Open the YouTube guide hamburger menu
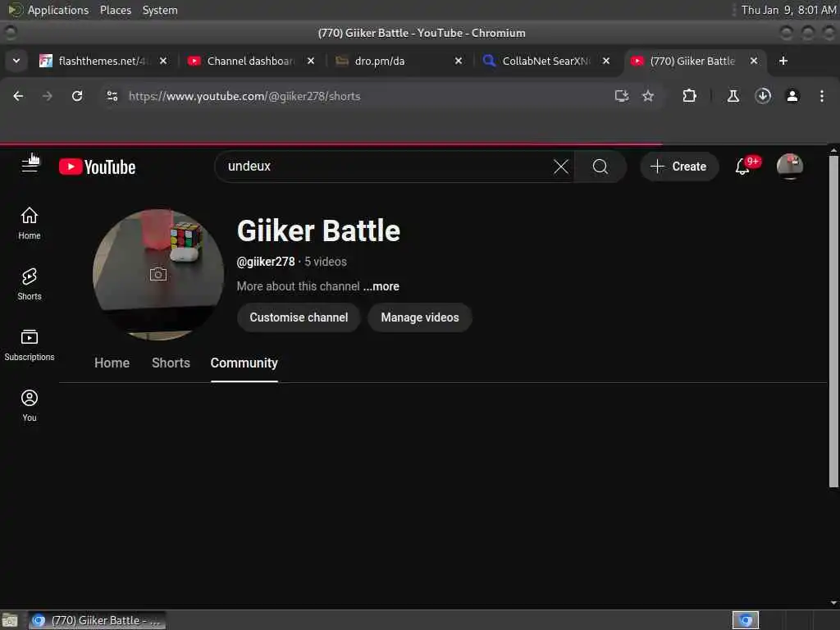Viewport: 840px width, 630px height. (x=30, y=166)
